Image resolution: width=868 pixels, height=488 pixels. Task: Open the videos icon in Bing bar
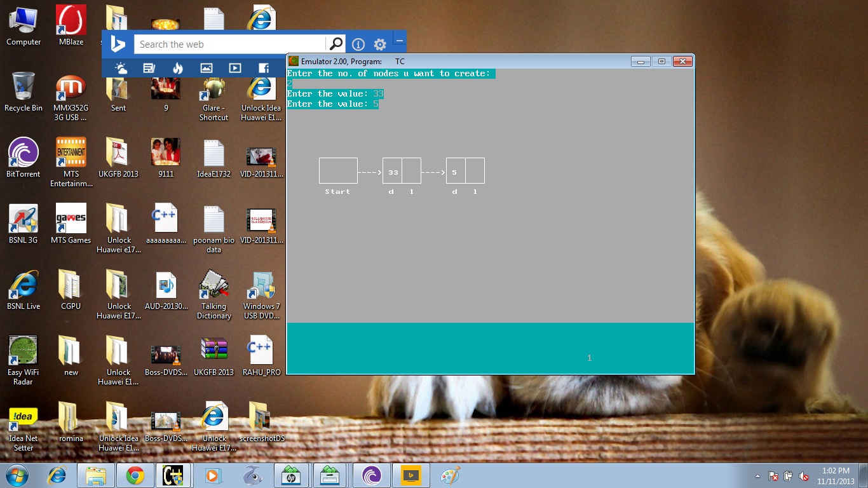[x=235, y=68]
